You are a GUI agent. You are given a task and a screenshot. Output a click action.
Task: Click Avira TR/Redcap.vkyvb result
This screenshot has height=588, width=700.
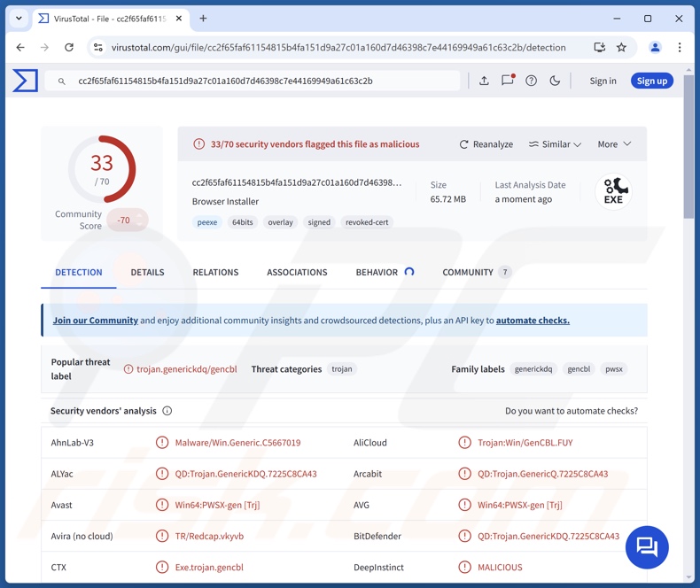pos(209,537)
